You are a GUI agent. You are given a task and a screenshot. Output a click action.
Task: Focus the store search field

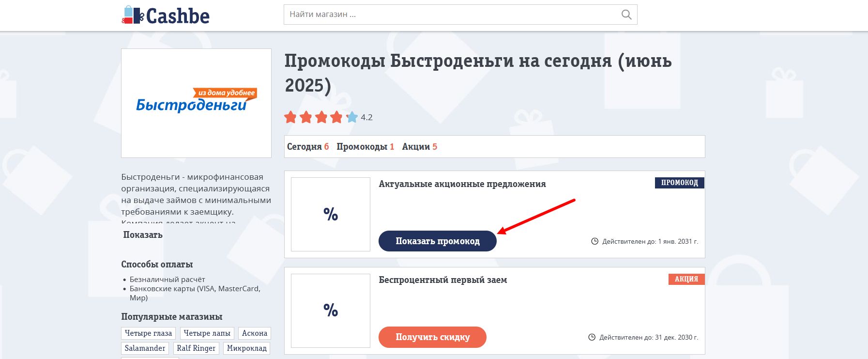tap(460, 15)
